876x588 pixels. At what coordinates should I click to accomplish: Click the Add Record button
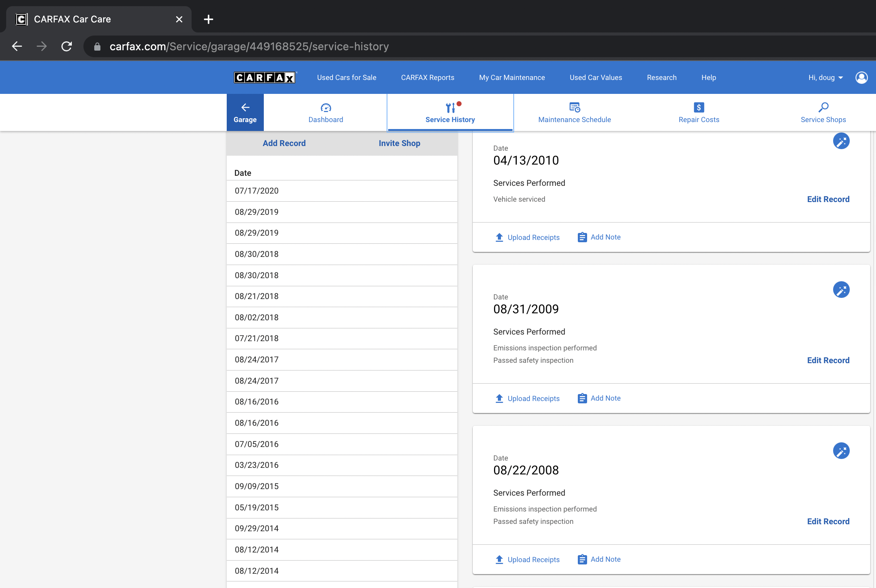coord(284,143)
